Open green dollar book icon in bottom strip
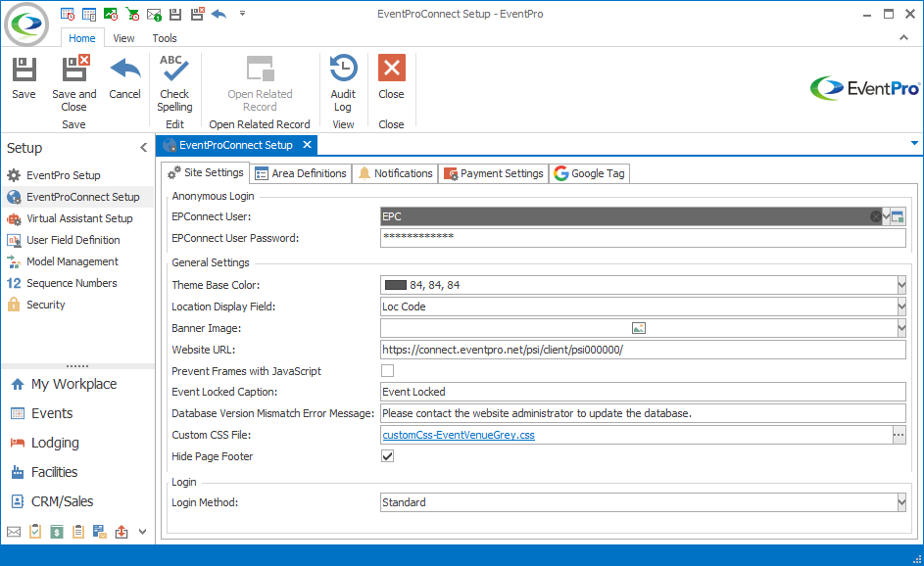This screenshot has width=924, height=566. pyautogui.click(x=57, y=532)
